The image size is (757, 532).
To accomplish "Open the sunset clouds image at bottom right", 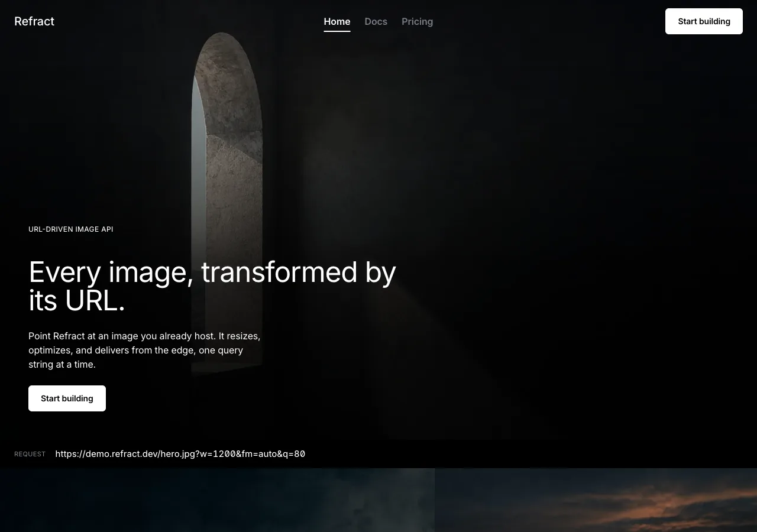I will coord(596,500).
